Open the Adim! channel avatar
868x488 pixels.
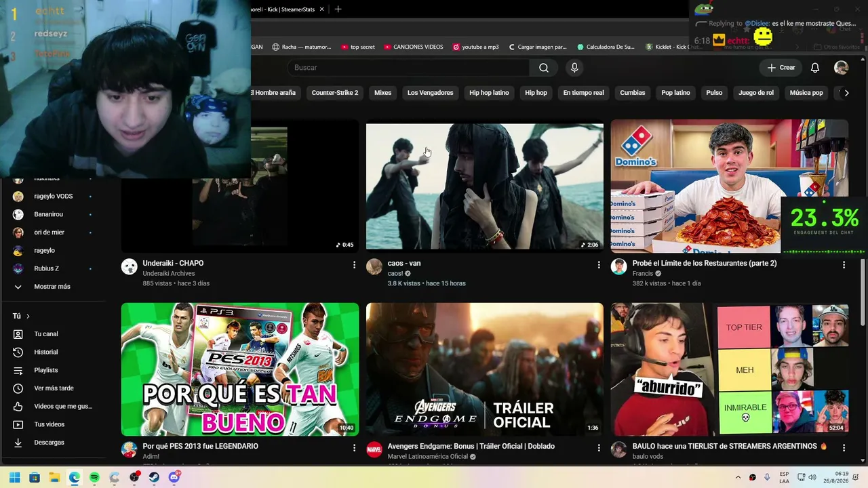pyautogui.click(x=129, y=449)
